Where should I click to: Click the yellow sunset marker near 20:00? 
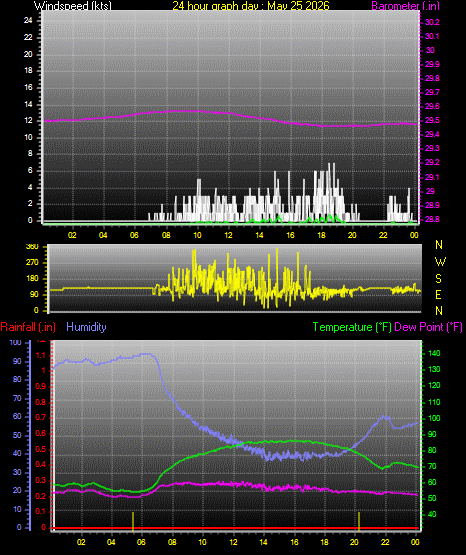click(359, 521)
